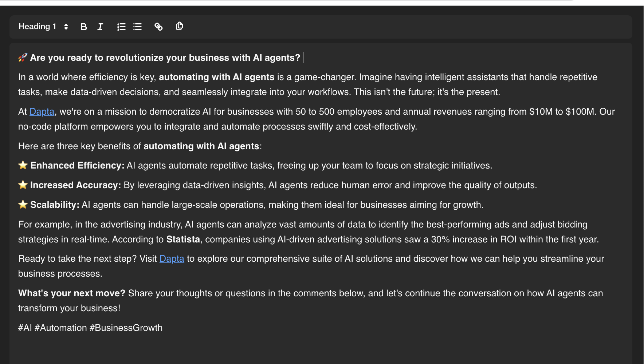Copy content with the clipboard icon

tap(179, 26)
